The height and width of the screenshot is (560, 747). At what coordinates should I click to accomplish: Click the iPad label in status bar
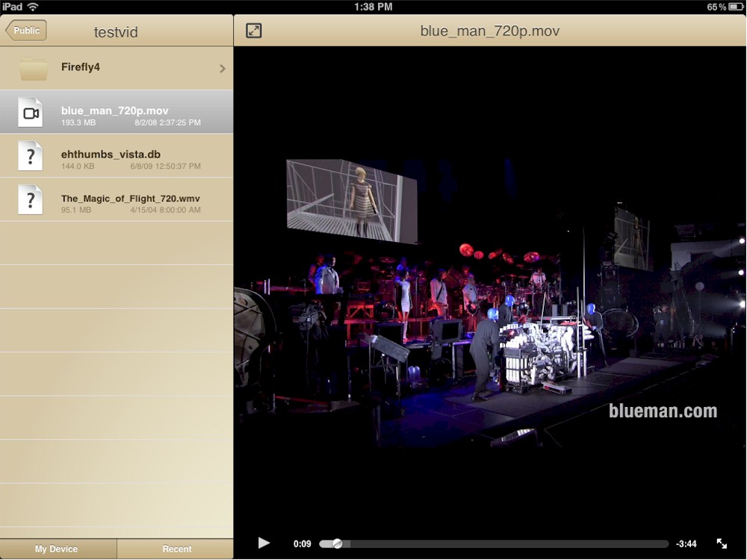pyautogui.click(x=13, y=7)
